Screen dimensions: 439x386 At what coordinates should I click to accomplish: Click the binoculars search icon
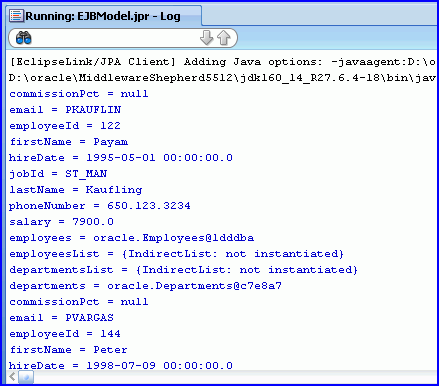coord(23,38)
